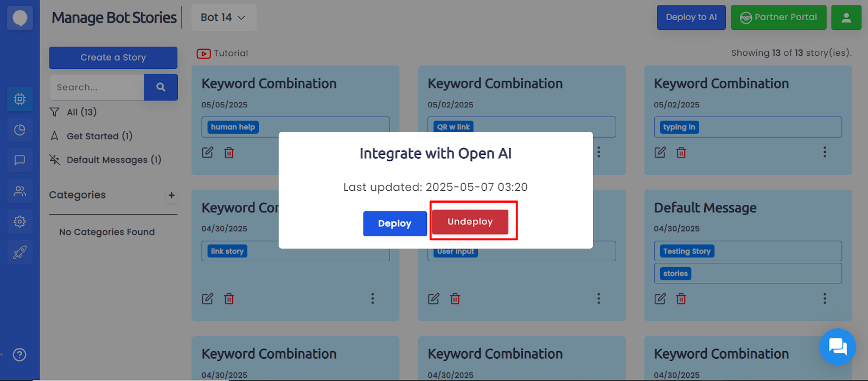Delete the User input story
868x381 pixels.
click(x=455, y=299)
